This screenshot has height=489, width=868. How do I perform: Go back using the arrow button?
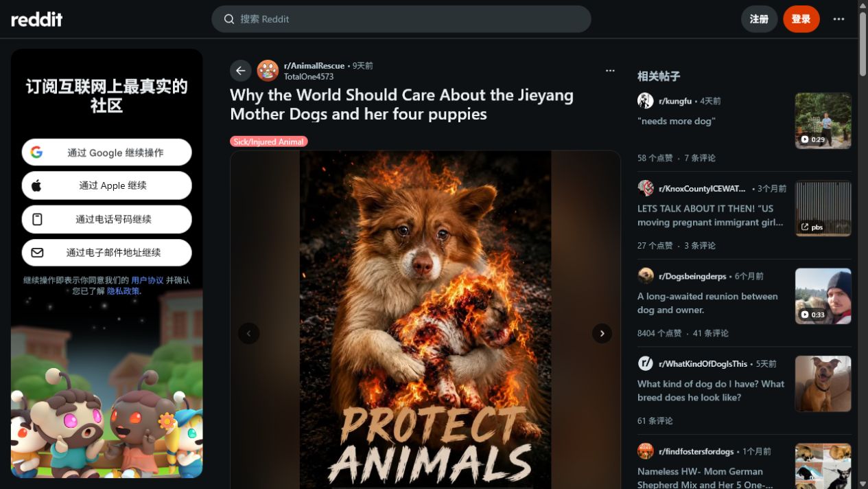tap(241, 71)
